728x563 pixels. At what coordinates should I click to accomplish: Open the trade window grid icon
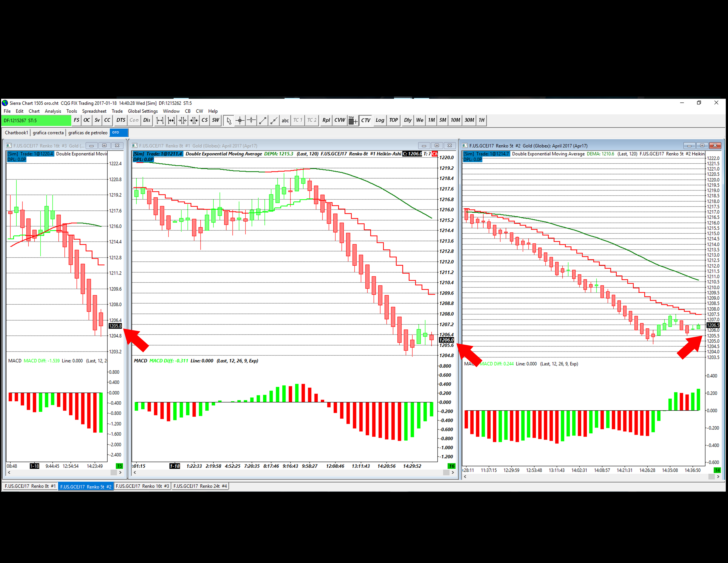[353, 120]
